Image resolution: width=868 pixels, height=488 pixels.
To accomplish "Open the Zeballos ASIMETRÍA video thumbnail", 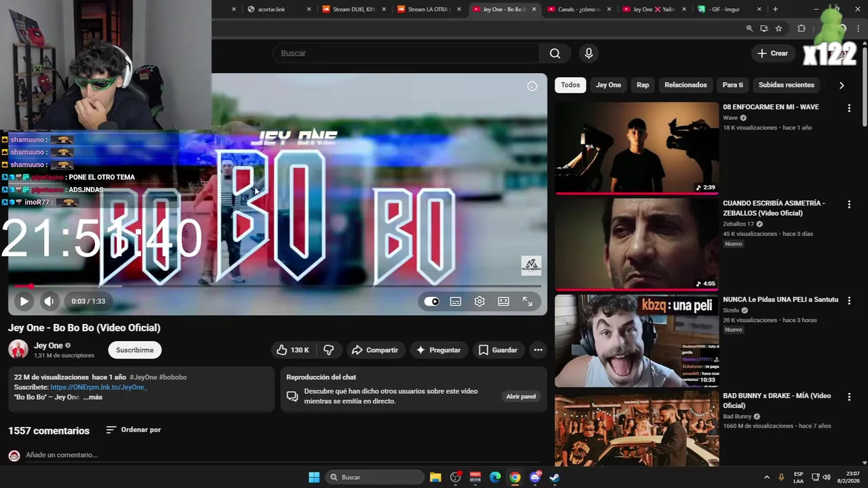I will tap(637, 244).
